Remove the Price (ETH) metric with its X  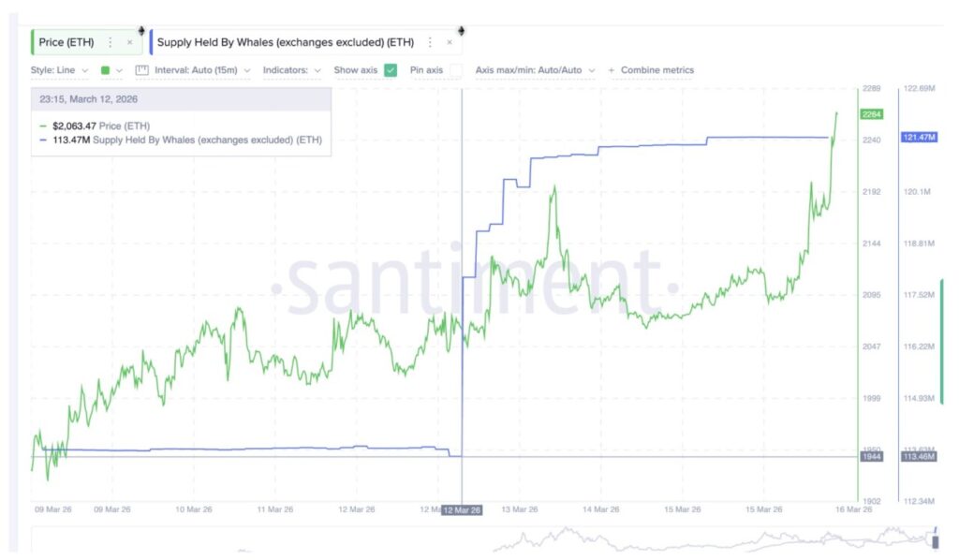click(x=130, y=42)
